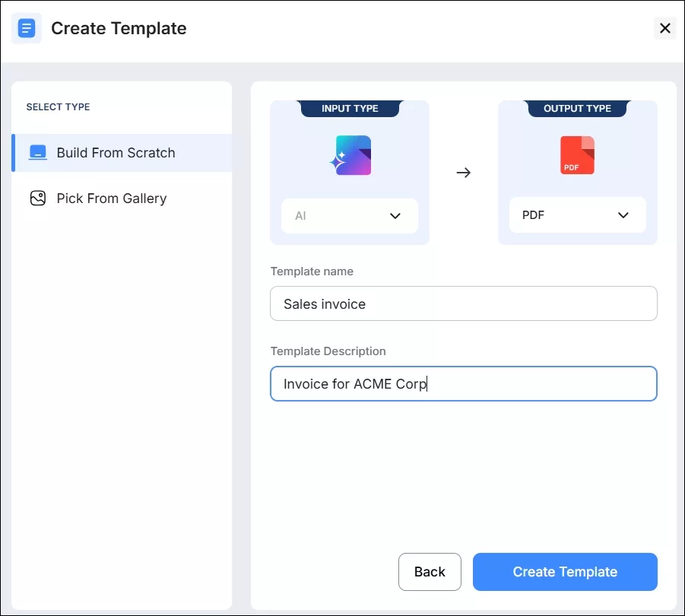Click the SELECT TYPE section heading
The height and width of the screenshot is (616, 685).
point(58,106)
